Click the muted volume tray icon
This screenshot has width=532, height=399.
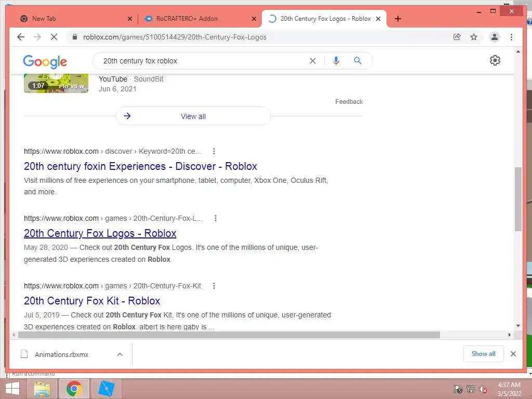point(483,389)
